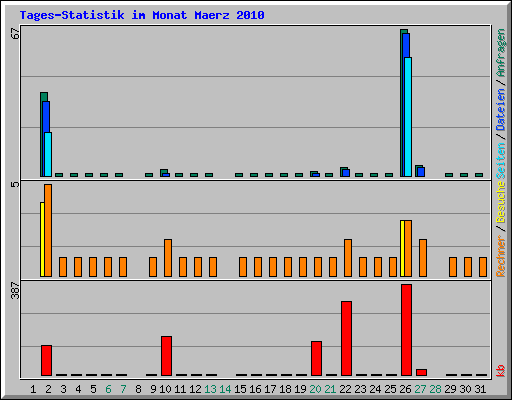Click the "Besuche" legend label
The height and width of the screenshot is (400, 512).
(501, 202)
